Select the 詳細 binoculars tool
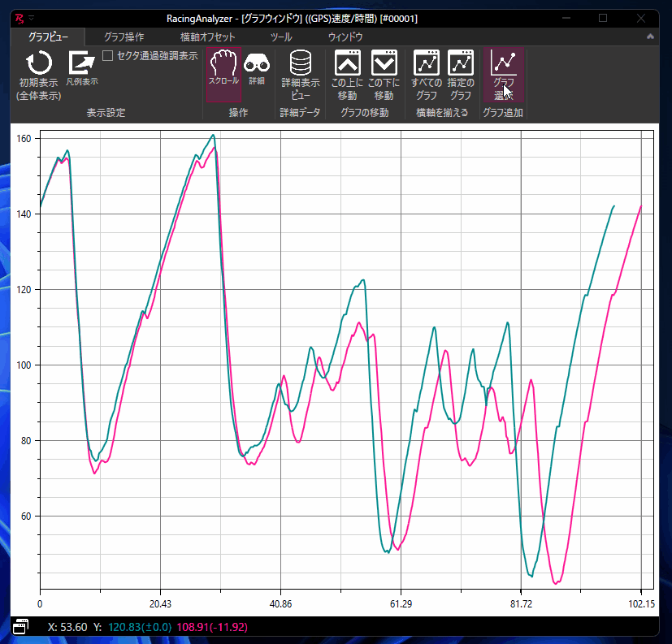672x644 pixels. tap(257, 65)
